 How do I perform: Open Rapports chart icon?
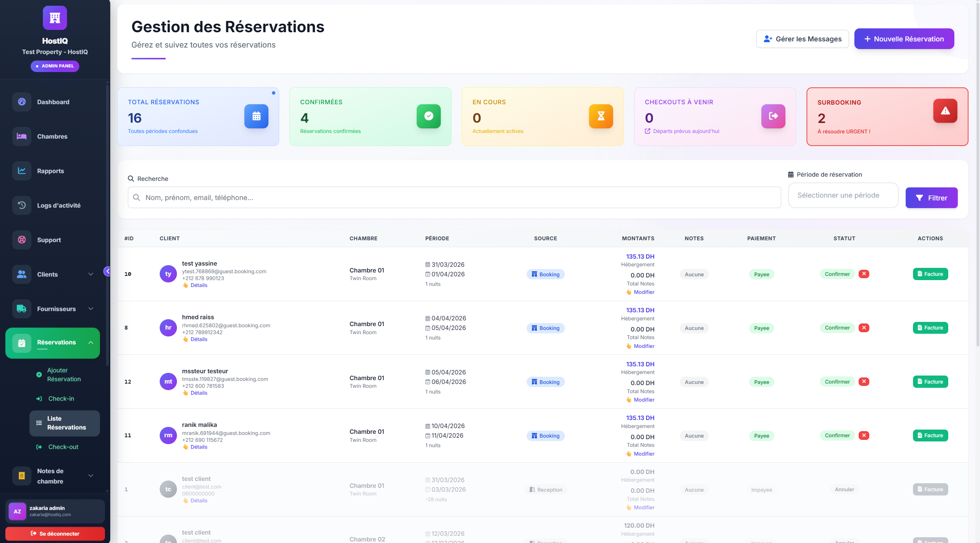22,171
